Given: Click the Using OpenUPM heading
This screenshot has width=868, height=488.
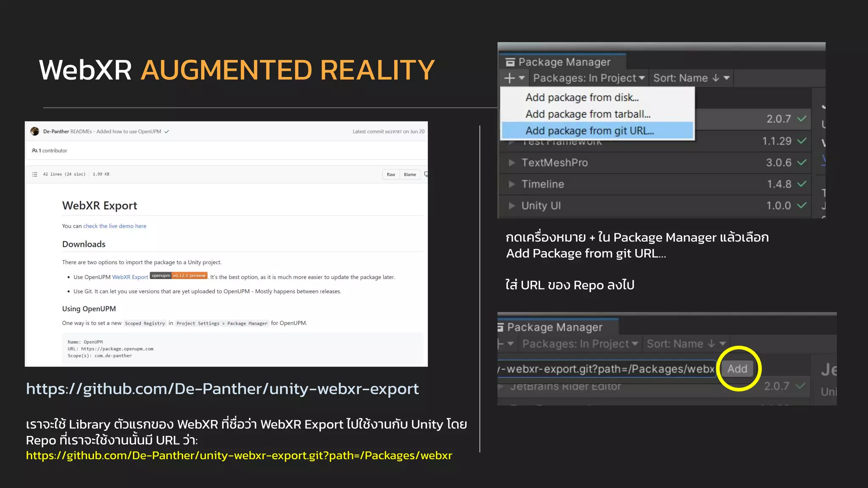Looking at the screenshot, I should point(89,309).
